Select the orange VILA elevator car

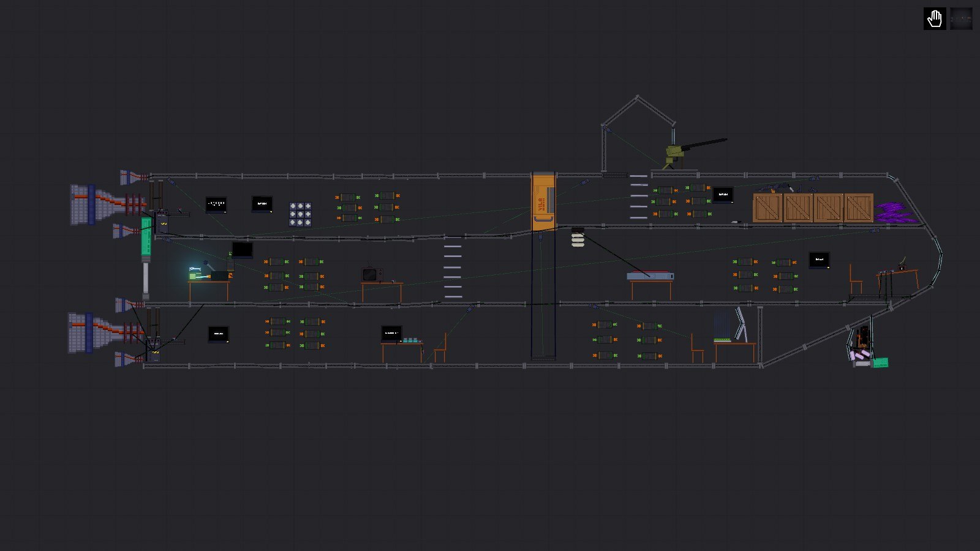tap(543, 201)
